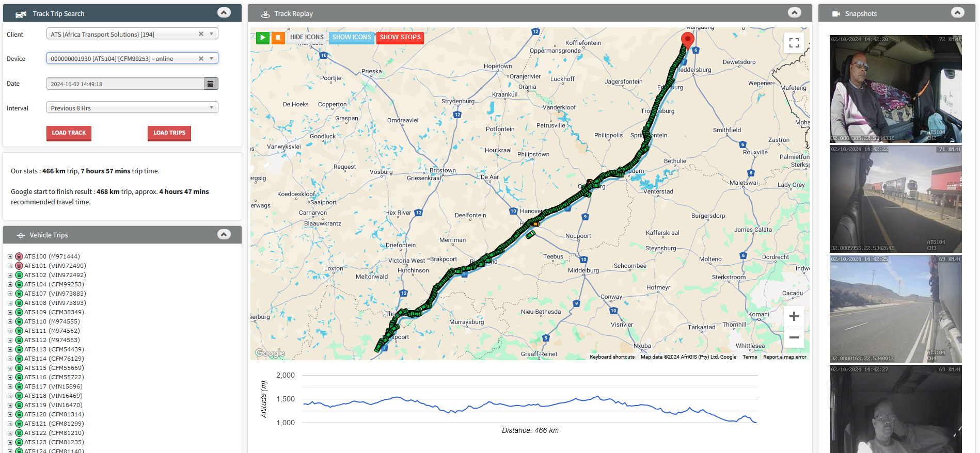Expand ATS100 (M971444) tree node

pyautogui.click(x=10, y=256)
